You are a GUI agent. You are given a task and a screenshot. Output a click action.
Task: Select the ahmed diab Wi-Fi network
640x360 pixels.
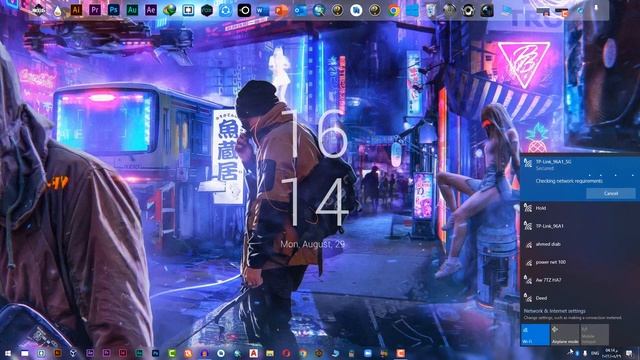click(x=580, y=244)
